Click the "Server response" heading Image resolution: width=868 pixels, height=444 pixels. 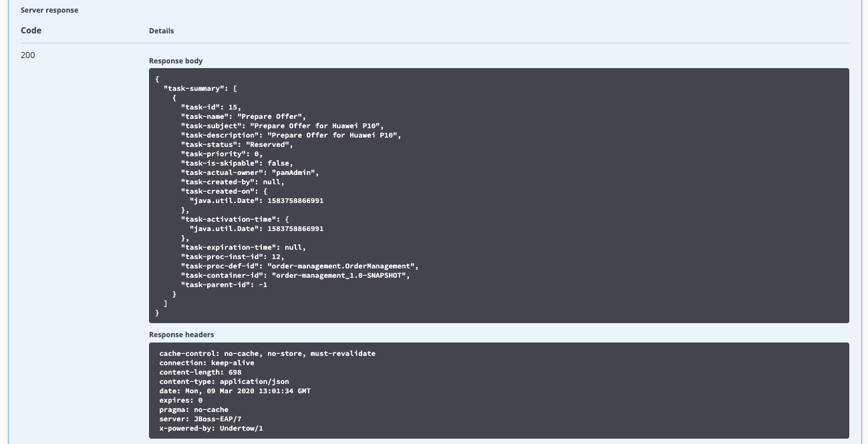[49, 11]
